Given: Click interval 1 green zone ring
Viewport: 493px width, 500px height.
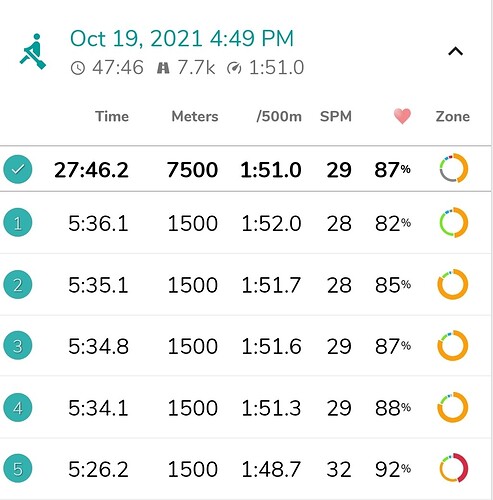Looking at the screenshot, I should (x=453, y=222).
